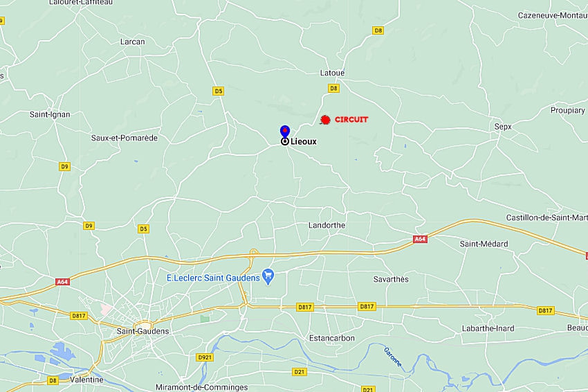
Task: Click the red CIRCUIT marker dot
Action: (325, 120)
